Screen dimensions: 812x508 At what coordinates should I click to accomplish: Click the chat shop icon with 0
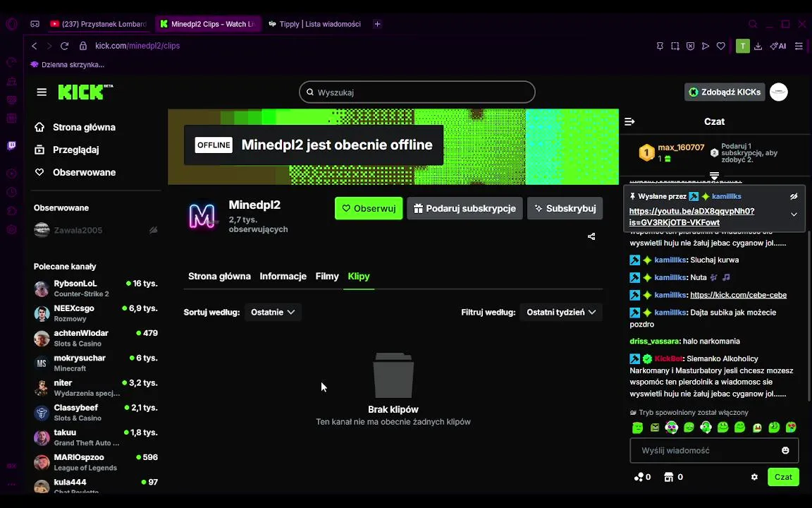(x=673, y=477)
